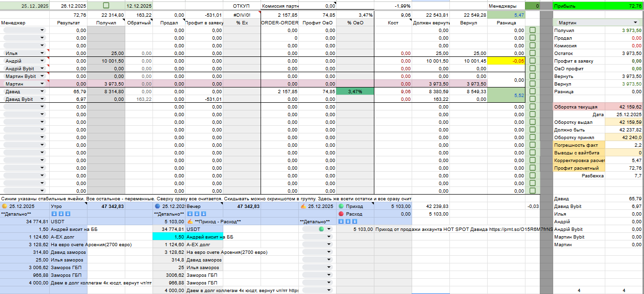The image size is (644, 294).
Task: Tick the checkbox in the pink Мартин row
Action: [x=533, y=84]
